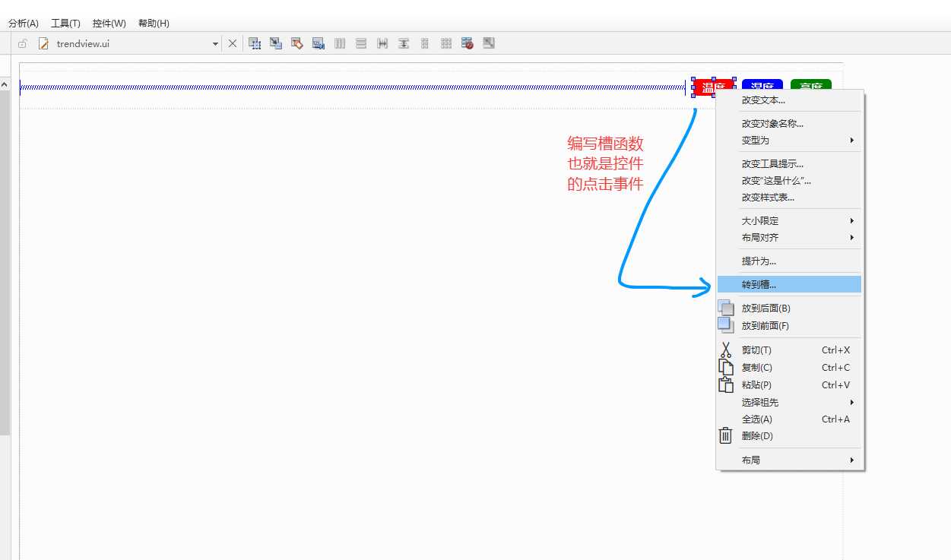
Task: Click the Adjust Size toolbar icon
Action: coord(489,43)
